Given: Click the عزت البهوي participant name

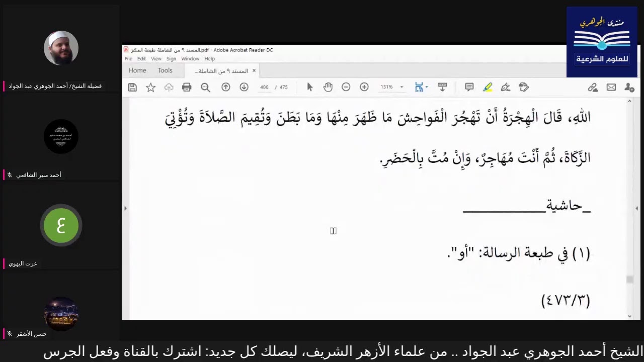Looking at the screenshot, I should 23,263.
